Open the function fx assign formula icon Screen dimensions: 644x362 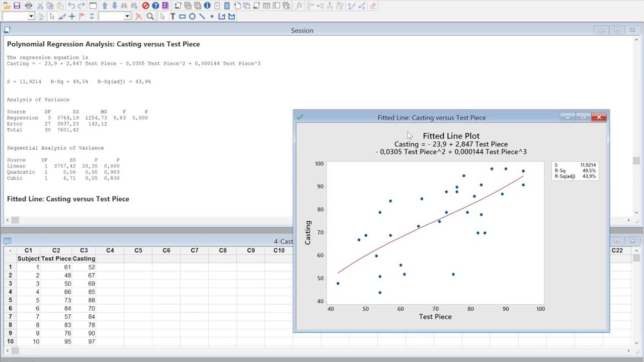coord(299,6)
